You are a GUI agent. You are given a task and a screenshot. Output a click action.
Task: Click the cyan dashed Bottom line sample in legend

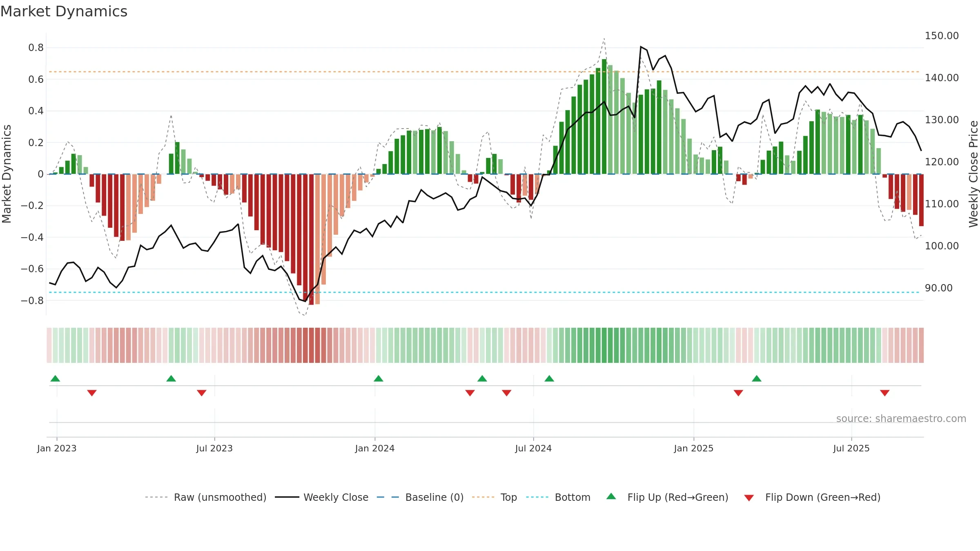pyautogui.click(x=538, y=497)
